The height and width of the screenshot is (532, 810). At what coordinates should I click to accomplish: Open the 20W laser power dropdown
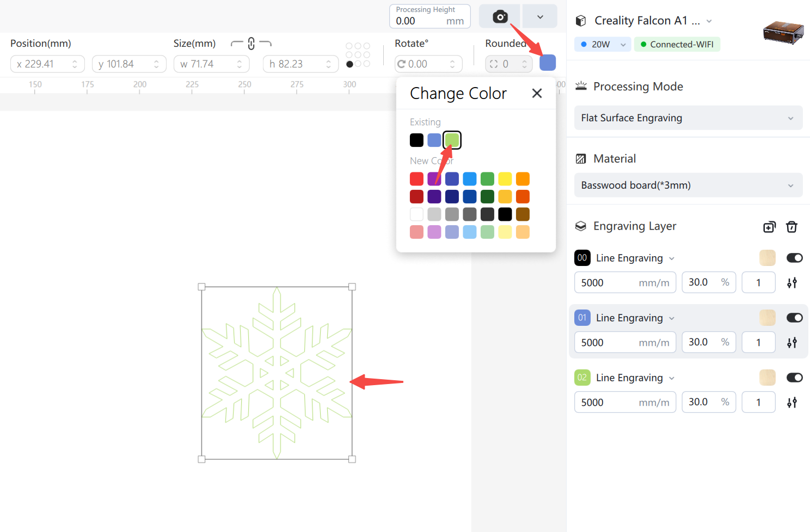(x=603, y=44)
